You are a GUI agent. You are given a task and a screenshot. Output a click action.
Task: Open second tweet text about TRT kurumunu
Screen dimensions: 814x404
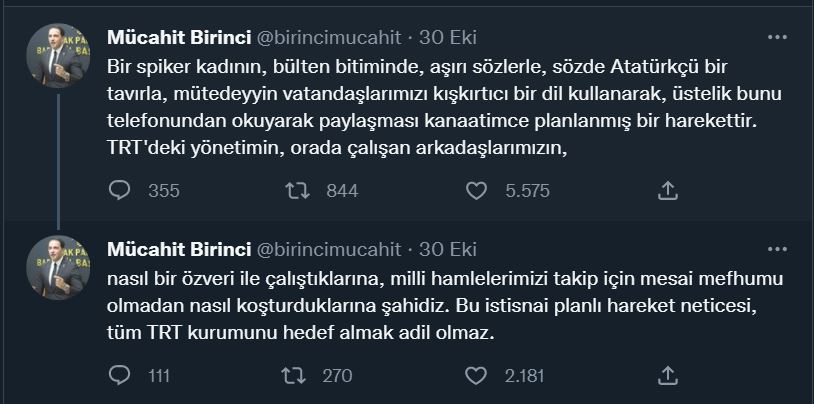[x=440, y=304]
